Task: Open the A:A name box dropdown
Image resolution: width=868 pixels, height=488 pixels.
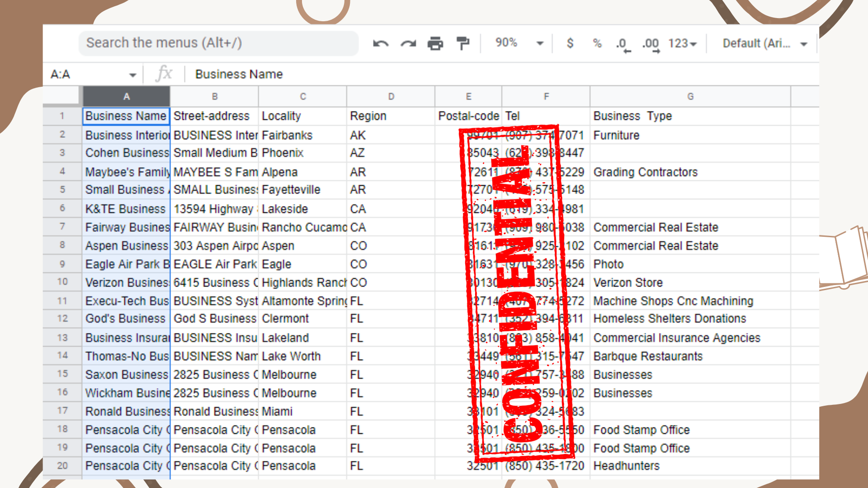Action: [132, 75]
